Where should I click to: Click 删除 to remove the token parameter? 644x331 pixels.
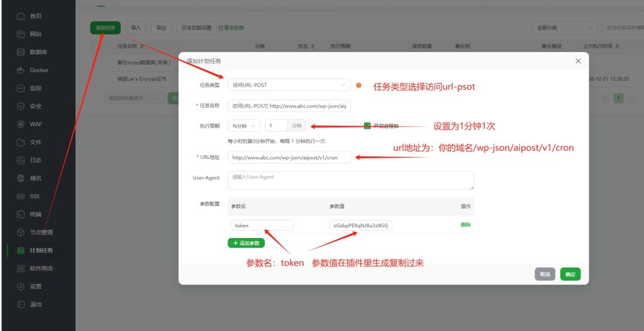465,225
